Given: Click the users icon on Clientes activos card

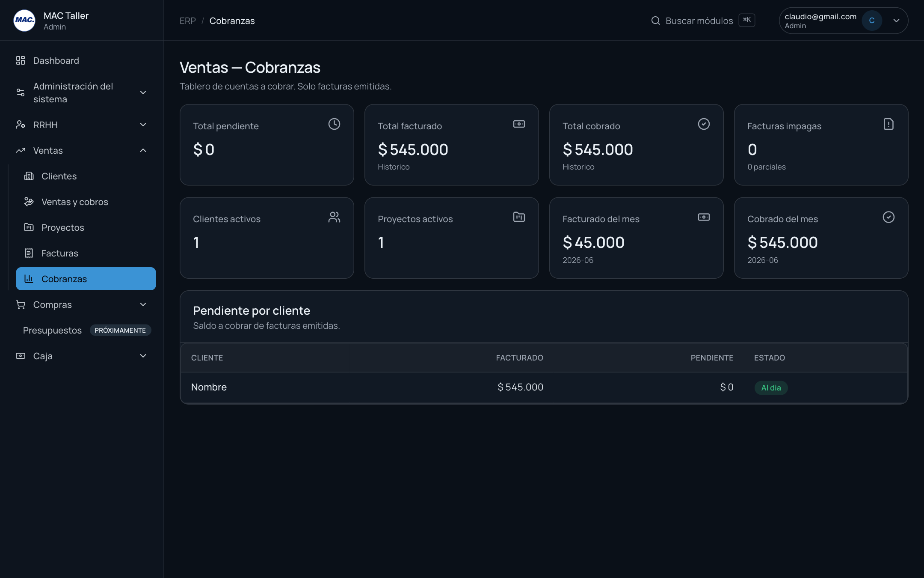Looking at the screenshot, I should (334, 217).
